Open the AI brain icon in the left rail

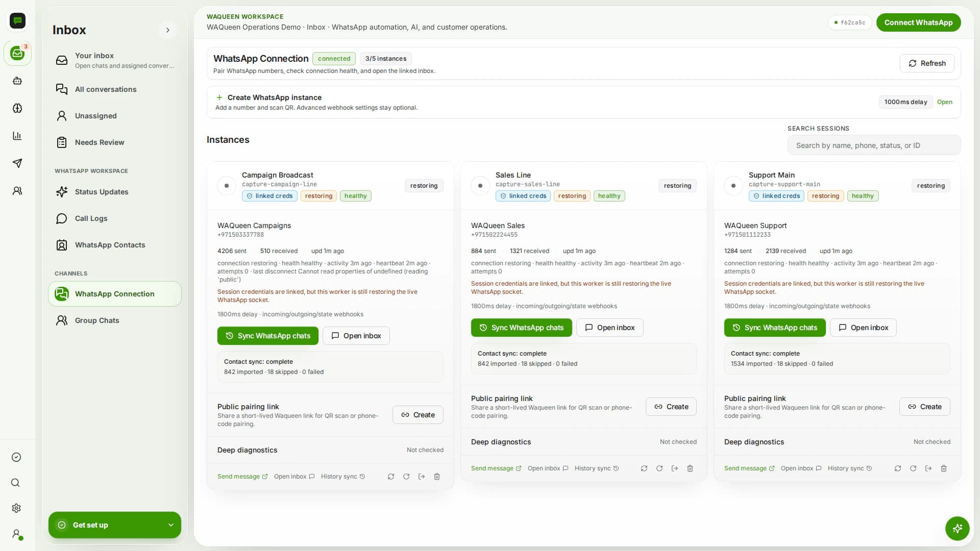point(17,108)
